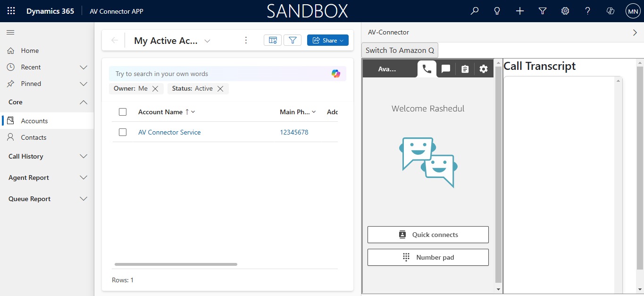644x296 pixels.
Task: Click the softphone scrollbar down arrow
Action: click(498, 289)
